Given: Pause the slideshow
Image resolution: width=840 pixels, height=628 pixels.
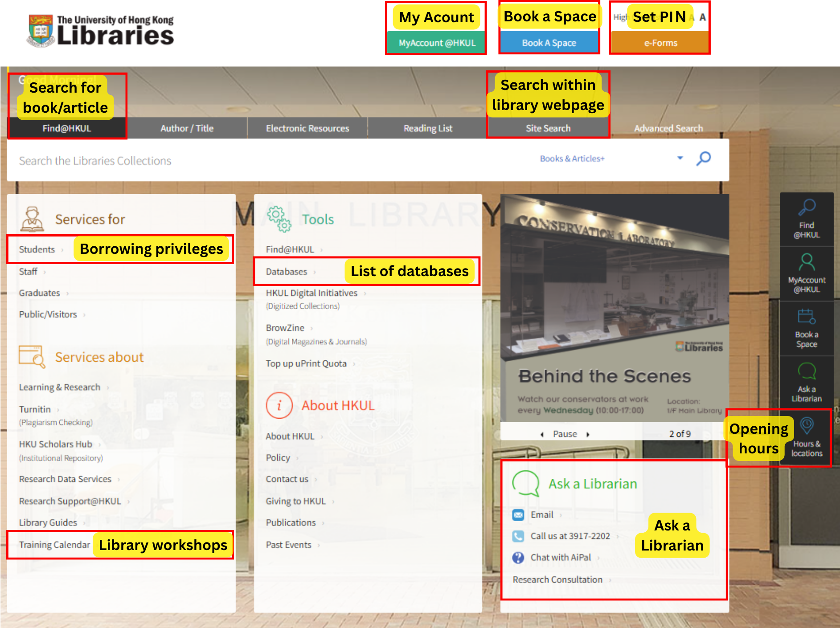Looking at the screenshot, I should (565, 434).
